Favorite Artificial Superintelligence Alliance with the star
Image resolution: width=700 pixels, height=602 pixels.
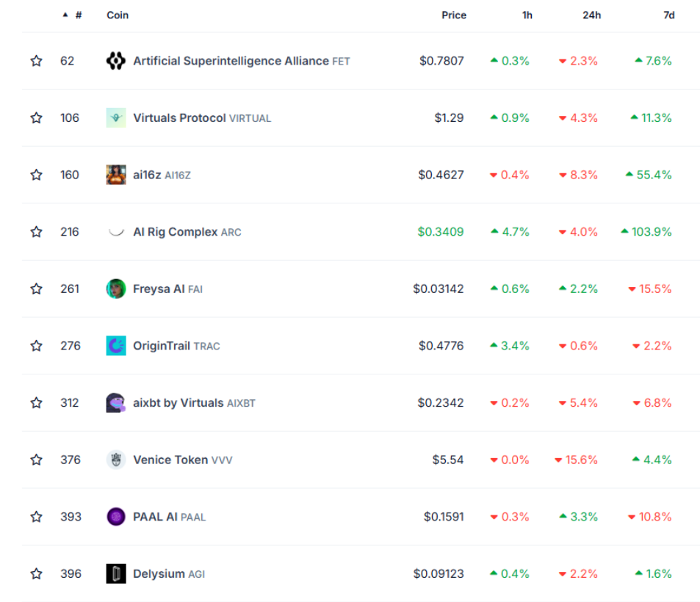(36, 61)
